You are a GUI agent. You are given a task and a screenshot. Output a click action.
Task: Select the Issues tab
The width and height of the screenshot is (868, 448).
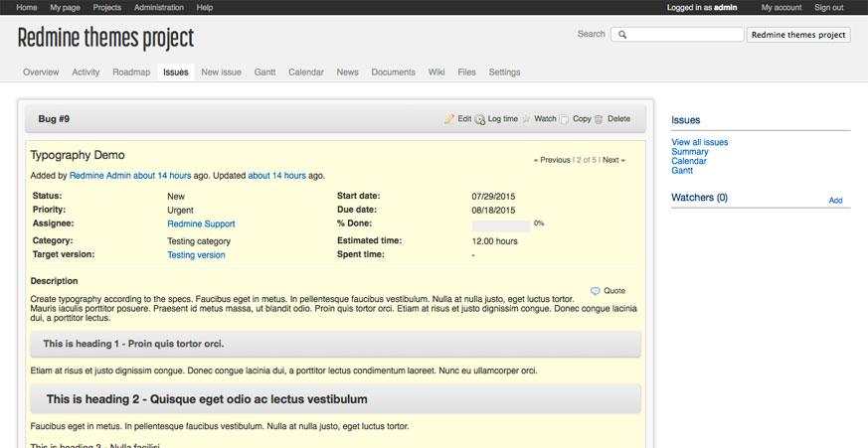tap(175, 72)
